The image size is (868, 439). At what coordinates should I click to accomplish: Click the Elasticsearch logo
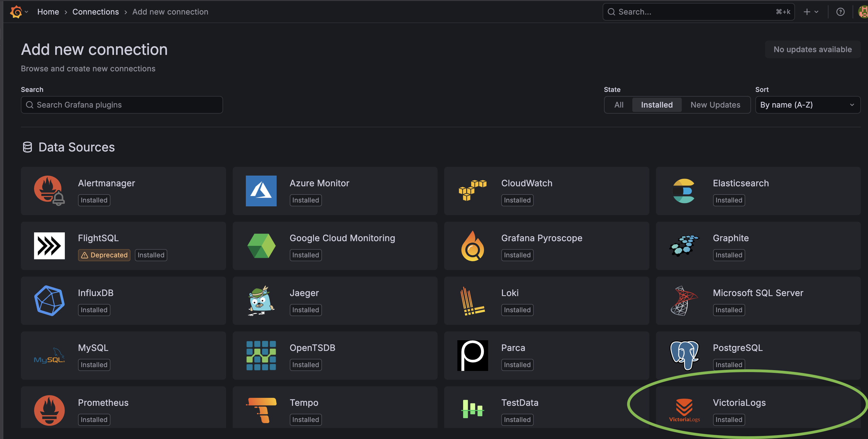(x=684, y=190)
